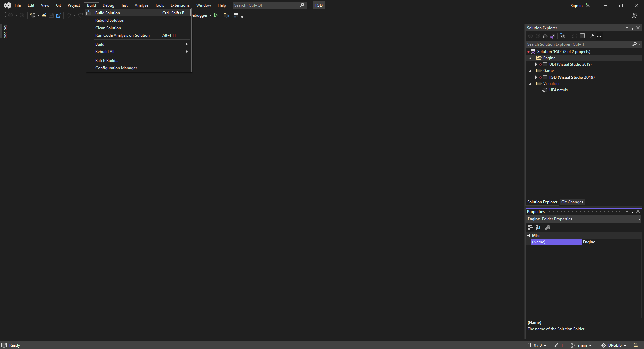Viewport: 644px width, 349px height.
Task: Collapse the Engine folder in Solution Explorer
Action: [530, 58]
